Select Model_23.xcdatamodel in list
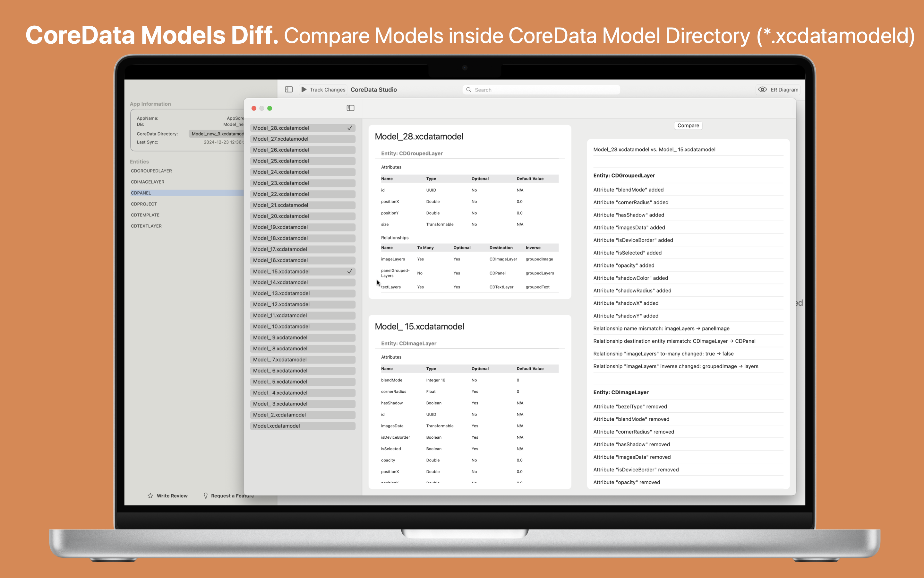 tap(303, 183)
